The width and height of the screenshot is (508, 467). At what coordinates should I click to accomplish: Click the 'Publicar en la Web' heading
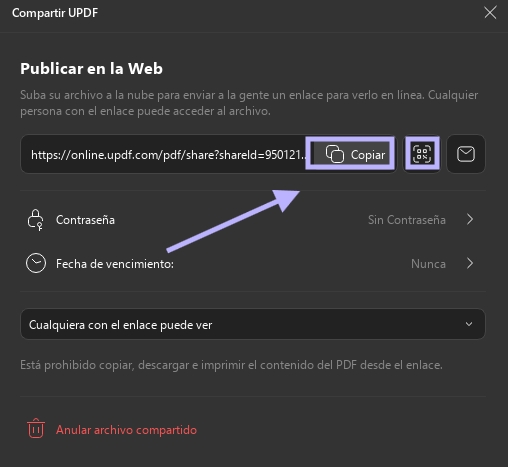pos(91,68)
